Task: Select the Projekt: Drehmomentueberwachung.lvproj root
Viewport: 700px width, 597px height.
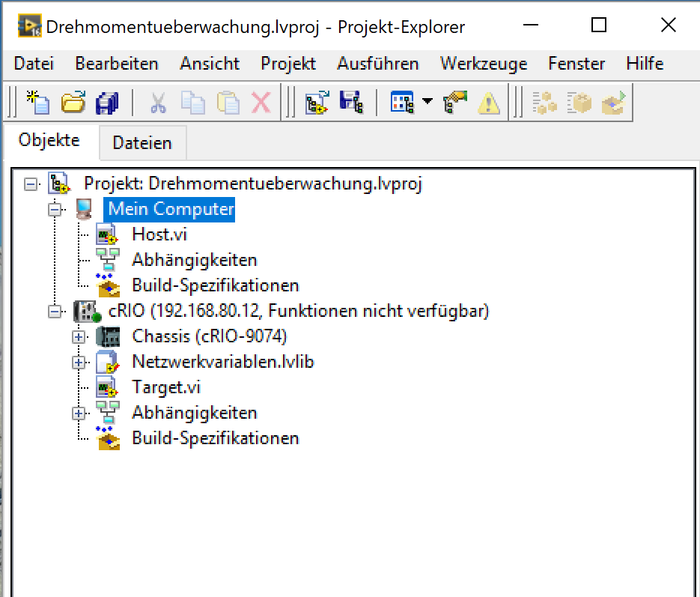Action: pyautogui.click(x=253, y=184)
